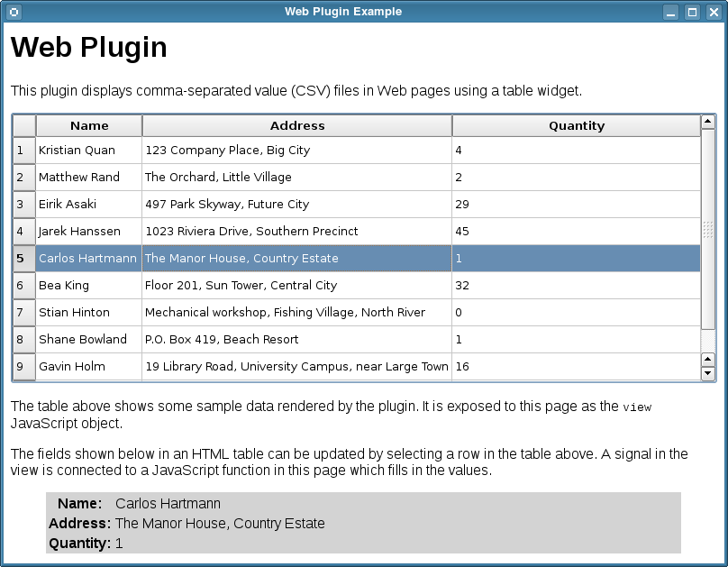
Task: Sort by the Address column header
Action: [x=297, y=126]
